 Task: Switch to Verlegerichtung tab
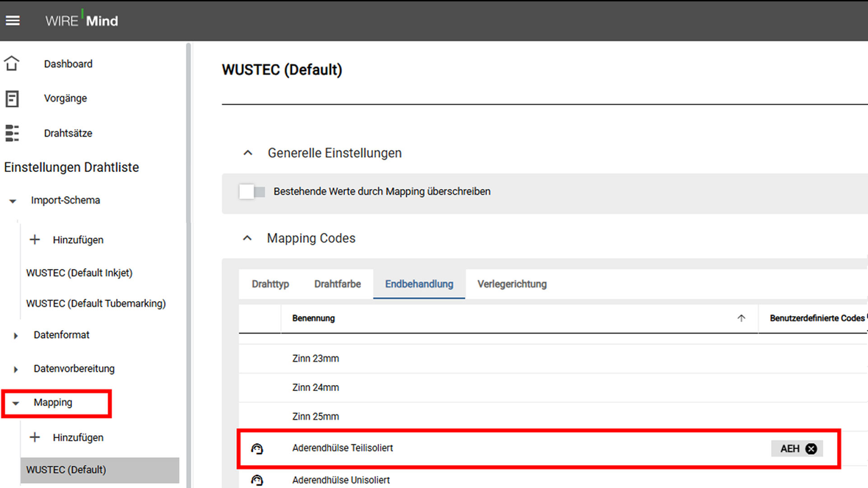[x=512, y=284]
